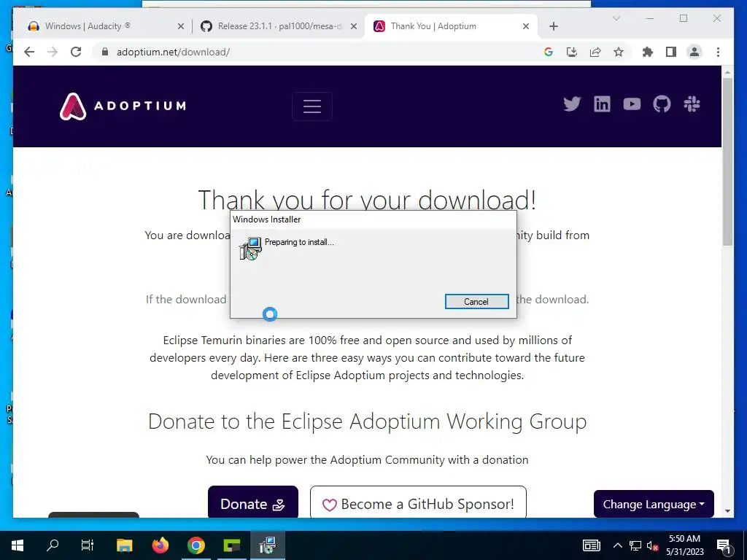747x560 pixels.
Task: Cancel the Windows Installer dialog
Action: pyautogui.click(x=476, y=301)
